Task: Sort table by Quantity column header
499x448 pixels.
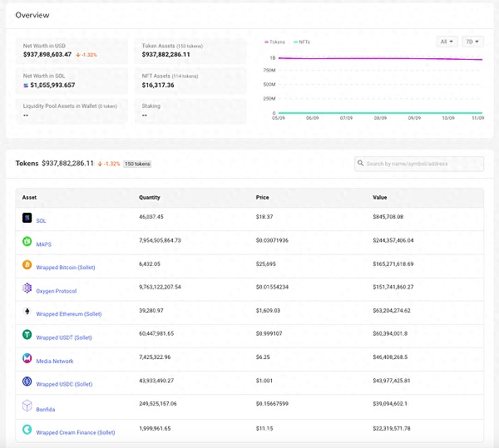Action: pyautogui.click(x=150, y=198)
